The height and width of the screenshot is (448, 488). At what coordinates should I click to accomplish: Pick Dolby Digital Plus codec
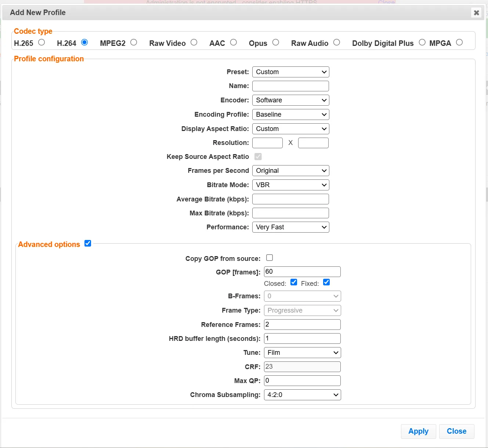click(x=422, y=42)
